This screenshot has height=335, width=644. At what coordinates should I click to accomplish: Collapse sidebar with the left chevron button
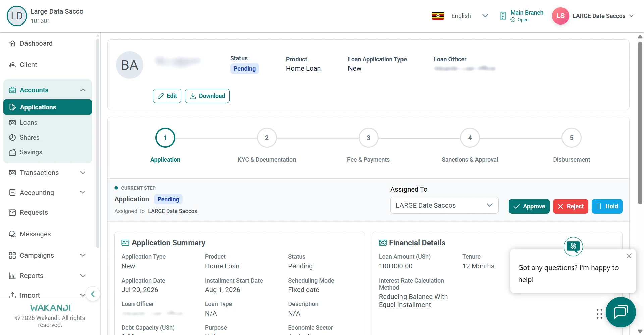(93, 294)
